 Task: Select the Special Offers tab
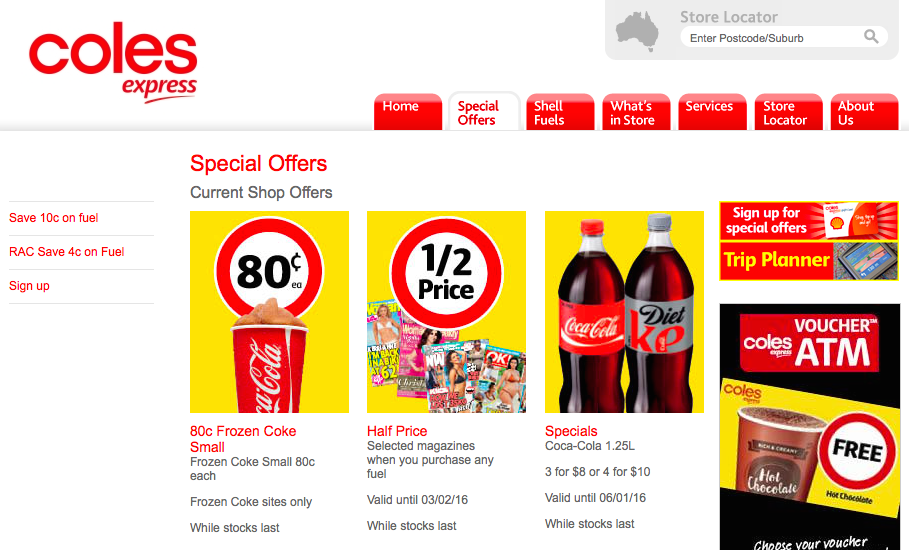pos(484,112)
